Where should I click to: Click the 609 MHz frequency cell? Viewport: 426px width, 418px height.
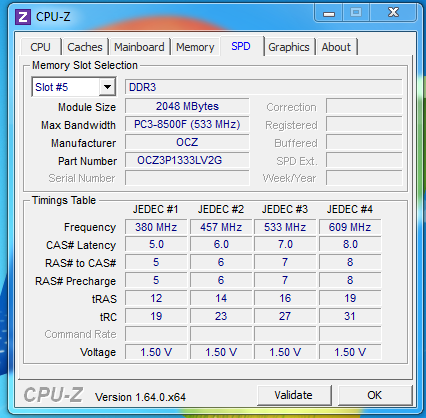[x=350, y=227]
